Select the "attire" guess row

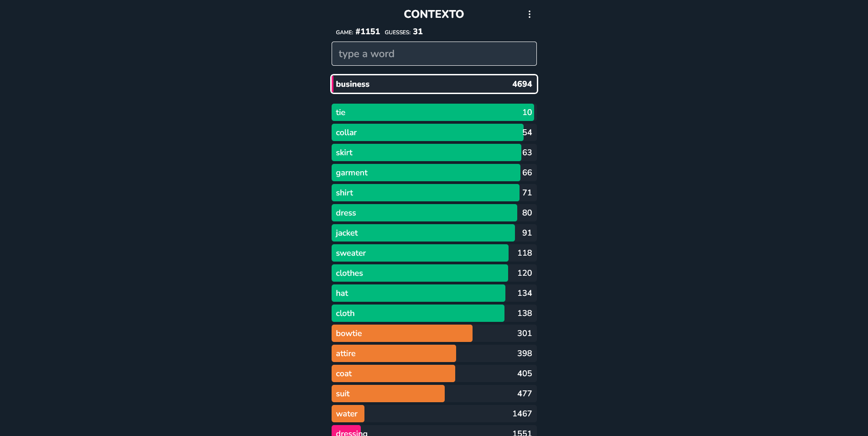[x=434, y=353]
